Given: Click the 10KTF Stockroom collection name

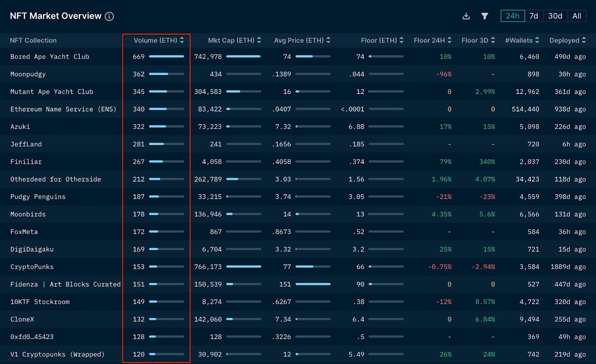Looking at the screenshot, I should [x=40, y=301].
